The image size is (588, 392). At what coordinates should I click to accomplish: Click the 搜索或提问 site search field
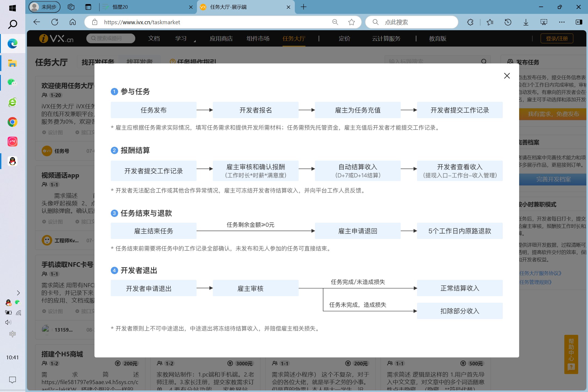111,38
